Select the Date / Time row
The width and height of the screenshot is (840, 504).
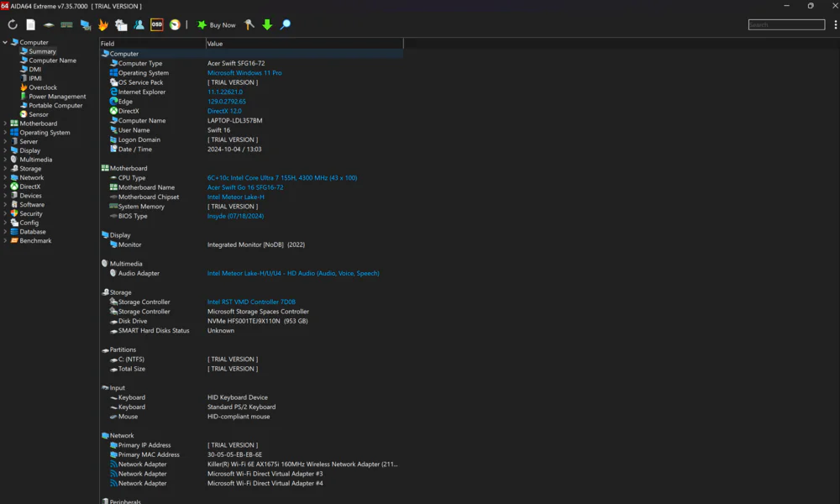(x=252, y=150)
